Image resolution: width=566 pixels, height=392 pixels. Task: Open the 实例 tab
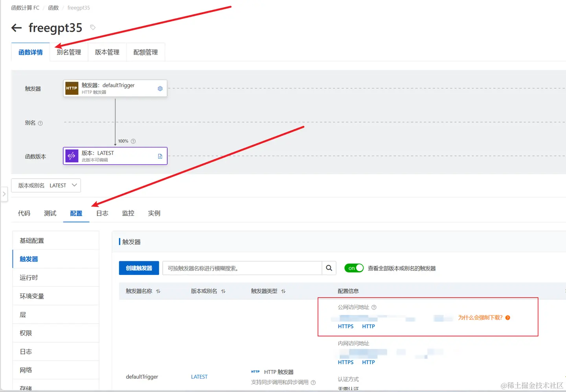(154, 213)
